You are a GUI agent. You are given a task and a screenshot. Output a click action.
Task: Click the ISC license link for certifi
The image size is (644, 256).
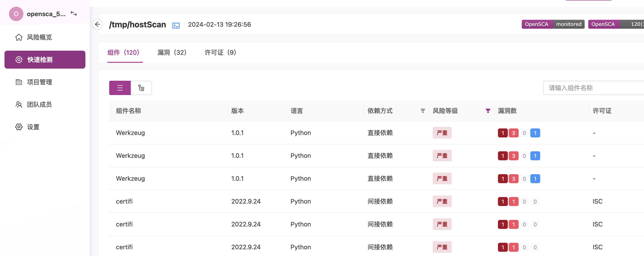pyautogui.click(x=597, y=201)
